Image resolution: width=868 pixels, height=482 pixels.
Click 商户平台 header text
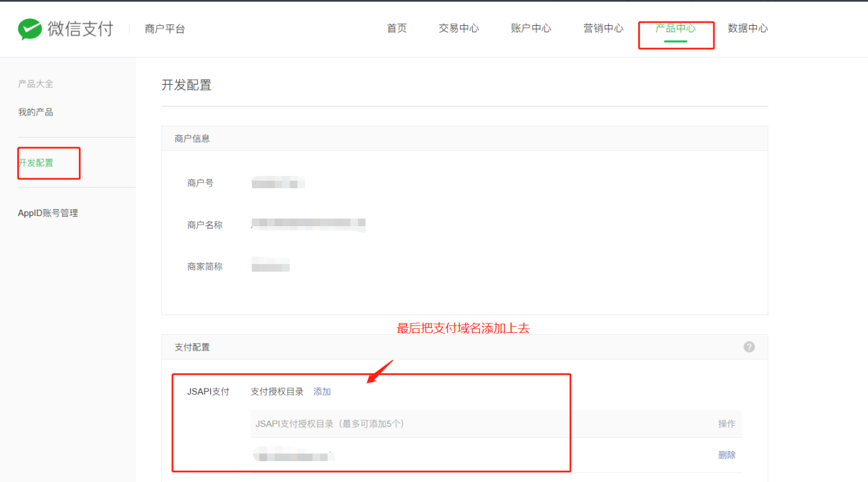click(x=165, y=29)
